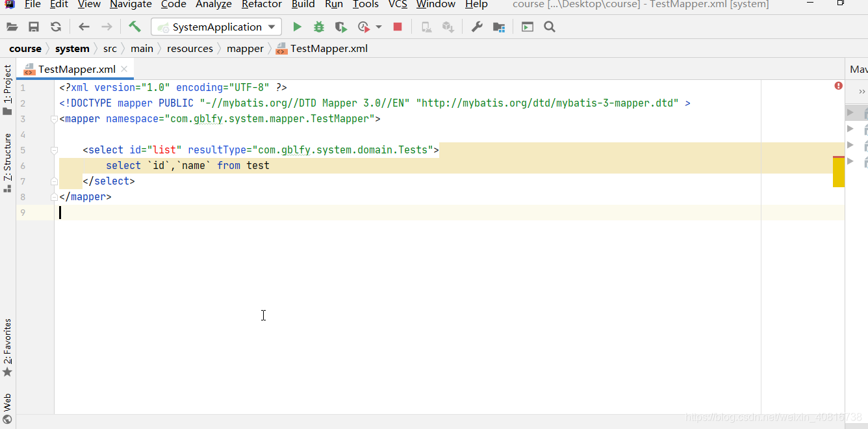868x429 pixels.
Task: Stop the application with red square
Action: [x=398, y=27]
